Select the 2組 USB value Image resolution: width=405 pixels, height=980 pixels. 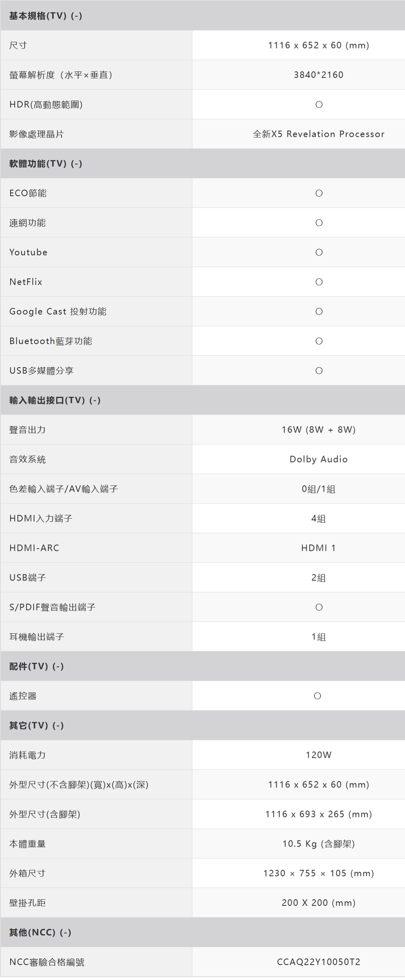point(319,578)
